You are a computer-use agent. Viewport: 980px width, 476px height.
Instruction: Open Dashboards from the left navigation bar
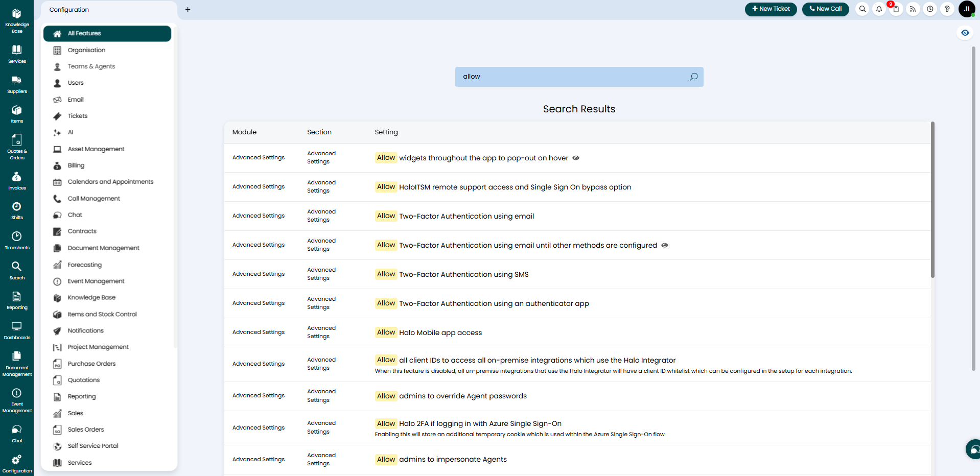point(17,330)
